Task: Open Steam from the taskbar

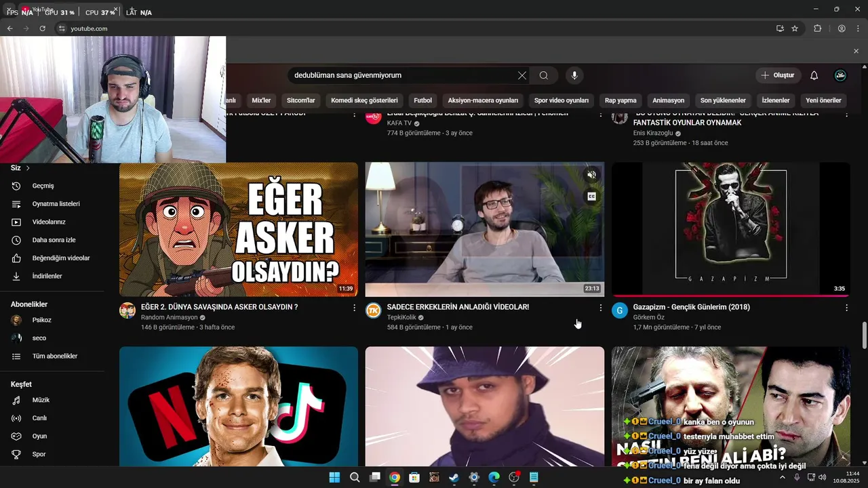Action: [x=454, y=477]
